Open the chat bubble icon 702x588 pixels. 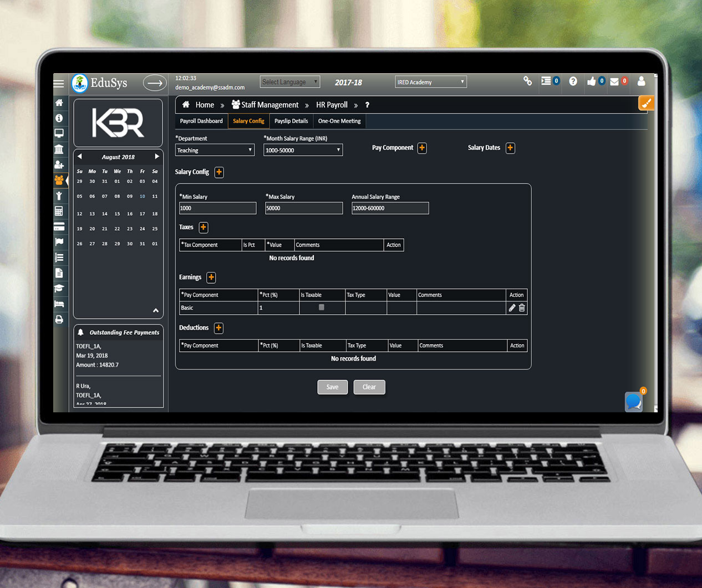[634, 401]
